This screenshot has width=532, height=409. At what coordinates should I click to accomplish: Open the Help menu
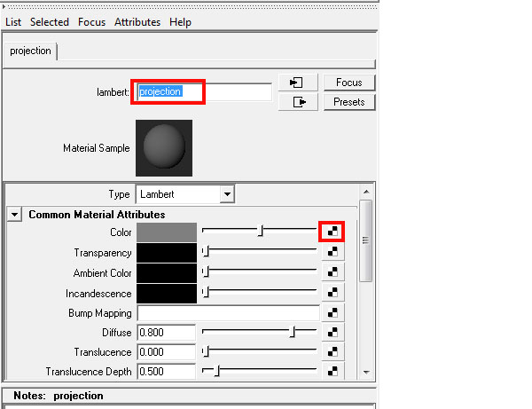[181, 22]
